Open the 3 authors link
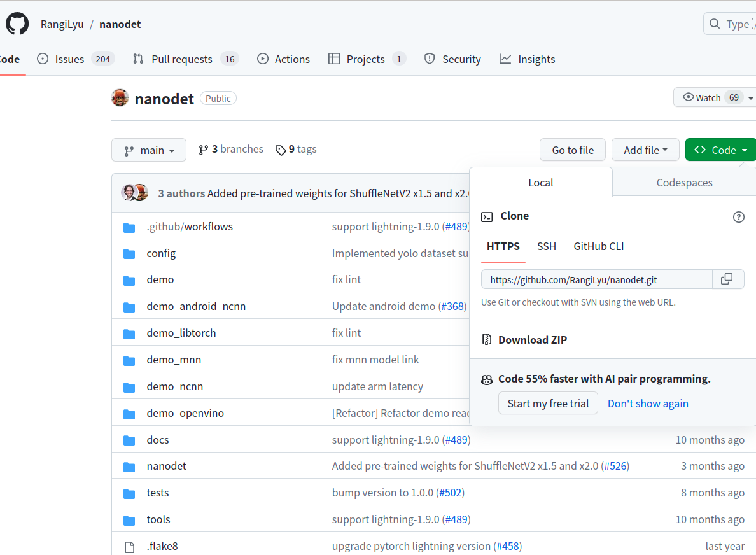This screenshot has width=756, height=555. tap(181, 193)
